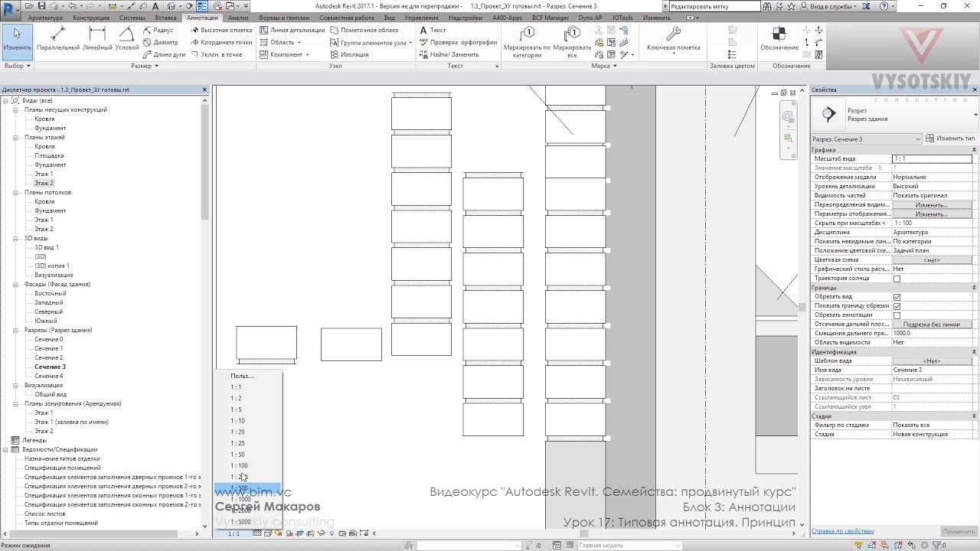Screen dimensions: 980x551
Task: Enable the Обрезать аннотации checkbox
Action: pos(897,315)
